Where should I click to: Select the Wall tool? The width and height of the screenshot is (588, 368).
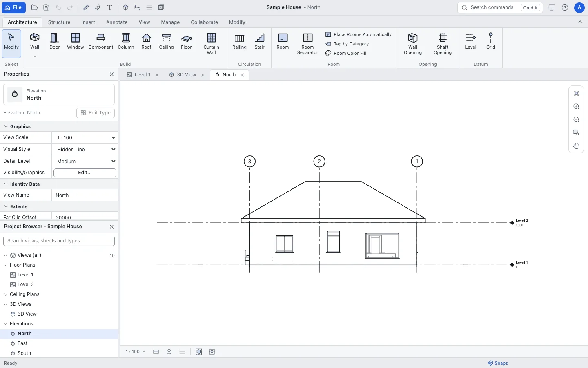point(35,41)
